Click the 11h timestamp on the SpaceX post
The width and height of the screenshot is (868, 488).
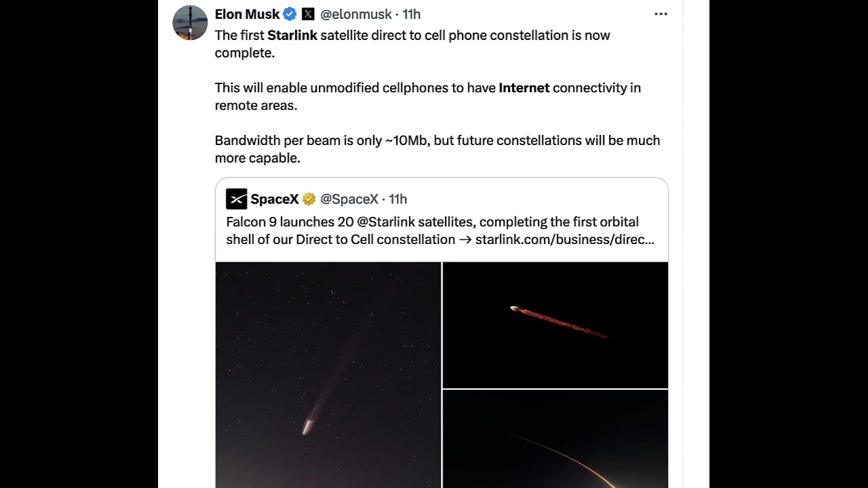pos(398,199)
